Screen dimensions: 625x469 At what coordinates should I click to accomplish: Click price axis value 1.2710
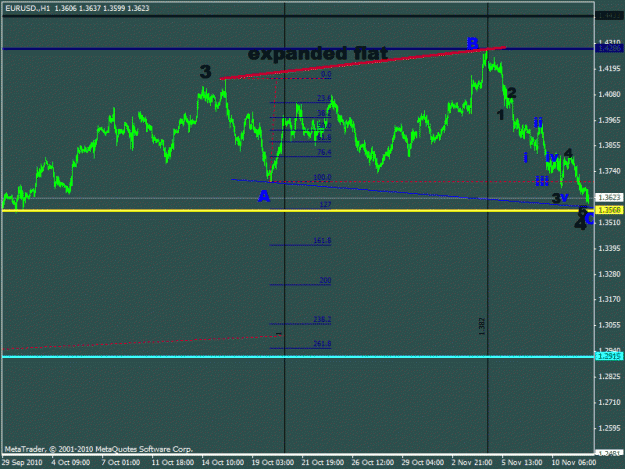(x=609, y=402)
